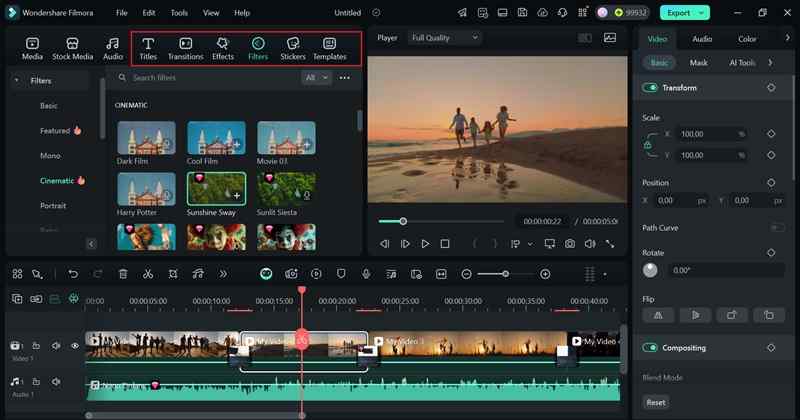The image size is (800, 420).
Task: Open the Templates panel
Action: [x=330, y=49]
